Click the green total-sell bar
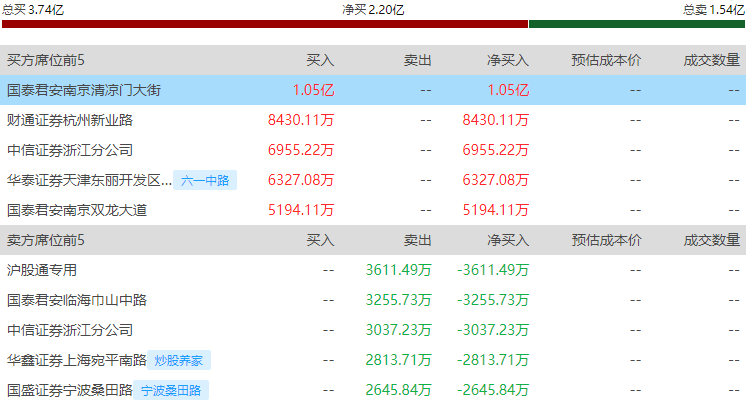Image resolution: width=746 pixels, height=406 pixels. click(637, 24)
